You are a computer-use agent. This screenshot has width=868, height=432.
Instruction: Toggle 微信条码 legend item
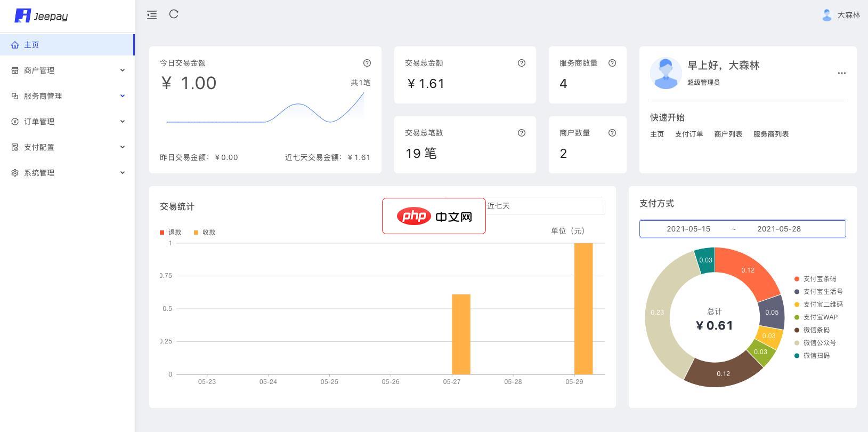(x=812, y=330)
